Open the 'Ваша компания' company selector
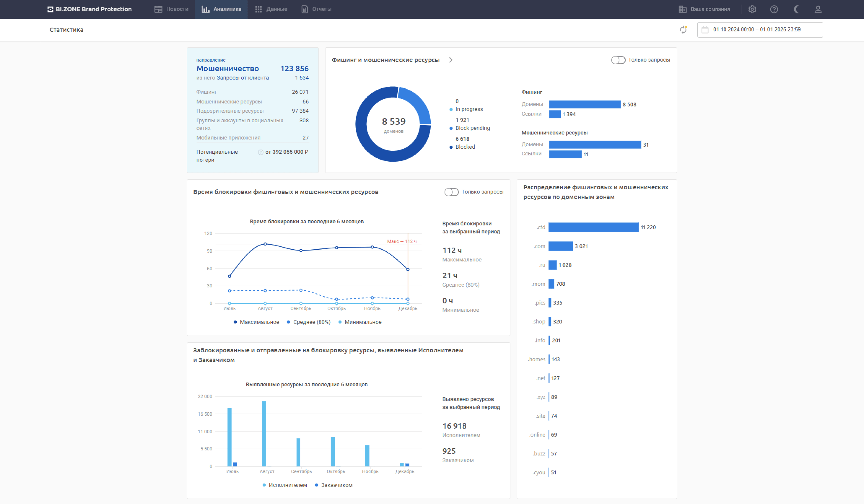 pos(704,9)
